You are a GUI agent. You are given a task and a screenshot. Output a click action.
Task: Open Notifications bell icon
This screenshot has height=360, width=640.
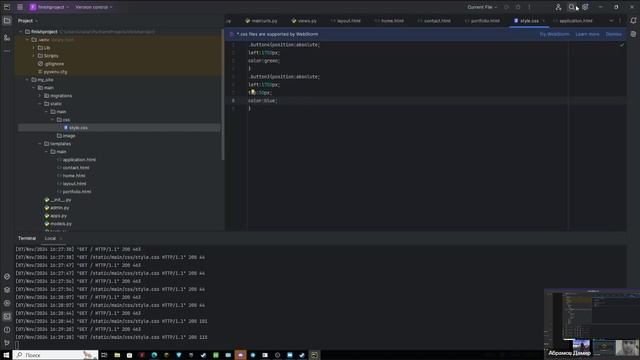pyautogui.click(x=633, y=20)
